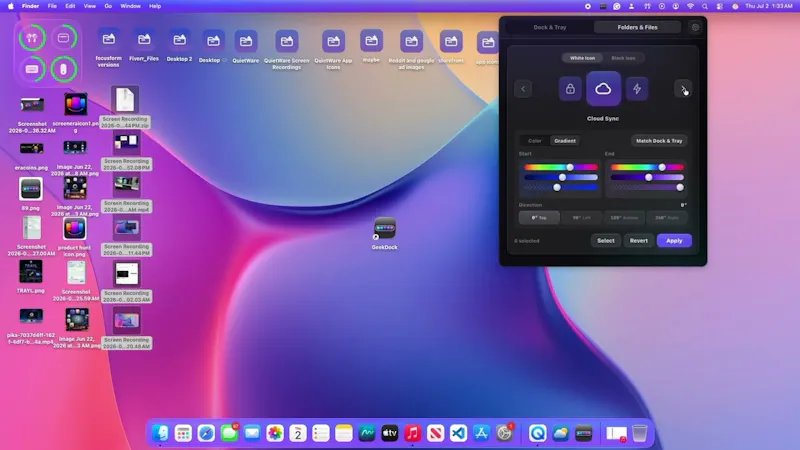Switch fill mode to Color
Image resolution: width=800 pixels, height=450 pixels.
pos(535,141)
